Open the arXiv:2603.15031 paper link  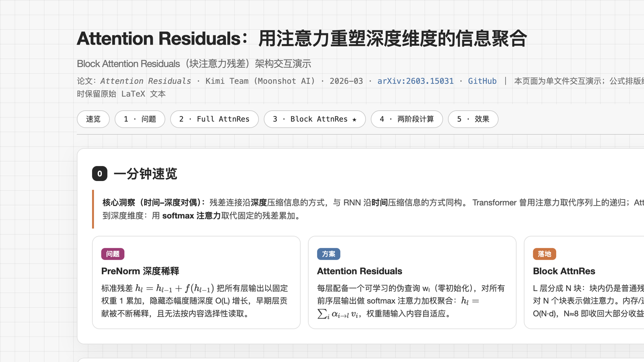click(415, 81)
